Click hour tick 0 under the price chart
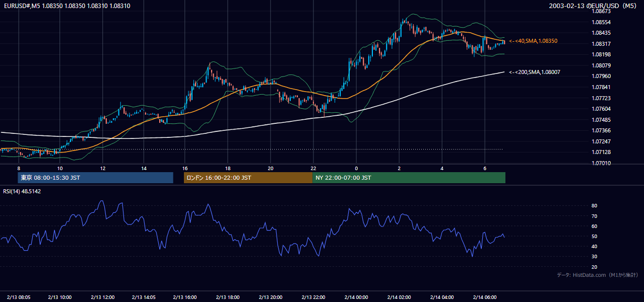Image resolution: width=644 pixels, height=302 pixels. [x=356, y=168]
